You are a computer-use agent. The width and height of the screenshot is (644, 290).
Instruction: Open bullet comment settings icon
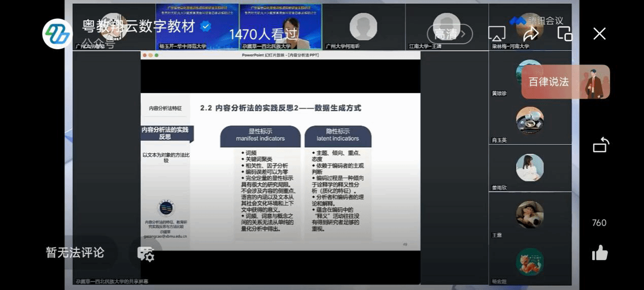pyautogui.click(x=145, y=254)
